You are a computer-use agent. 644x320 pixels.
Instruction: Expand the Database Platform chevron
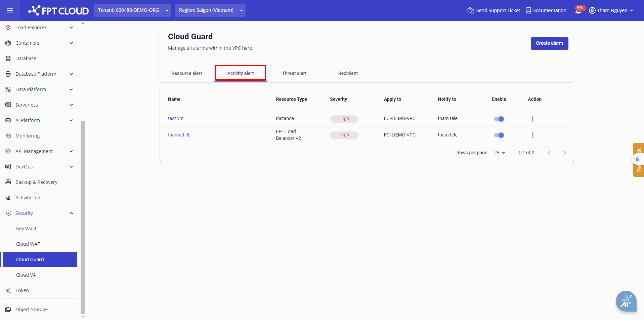tap(71, 74)
